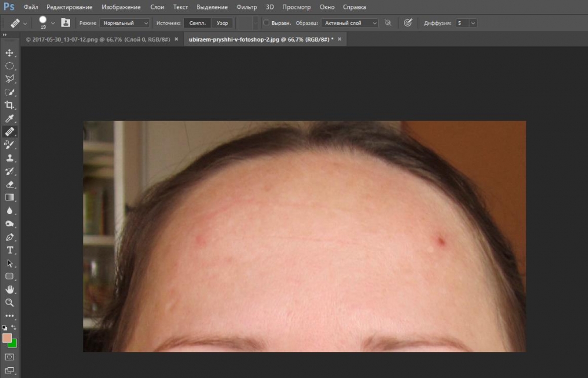Toggle Quick Mask mode icon
Viewport: 588px width, 378px height.
pos(9,357)
